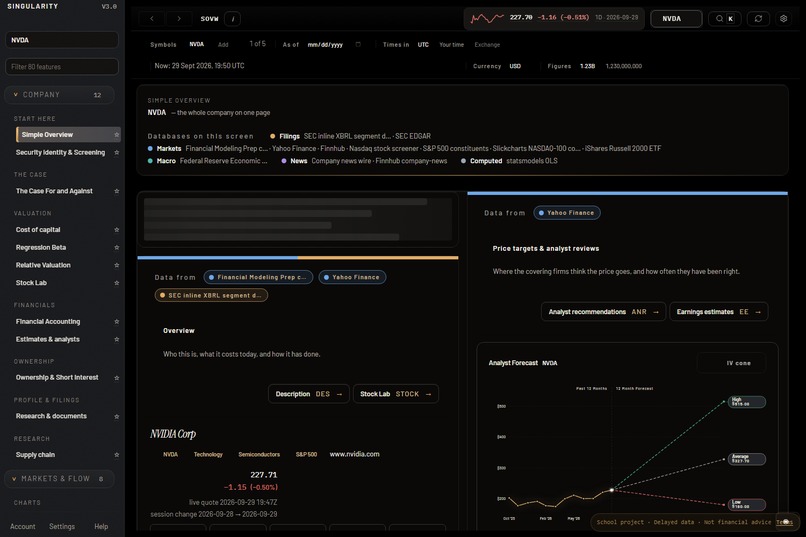
Task: Star the Relative Valuation item
Action: (117, 265)
